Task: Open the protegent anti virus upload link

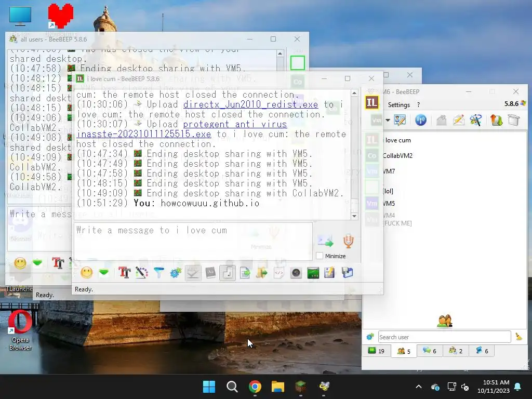Action: 235,124
